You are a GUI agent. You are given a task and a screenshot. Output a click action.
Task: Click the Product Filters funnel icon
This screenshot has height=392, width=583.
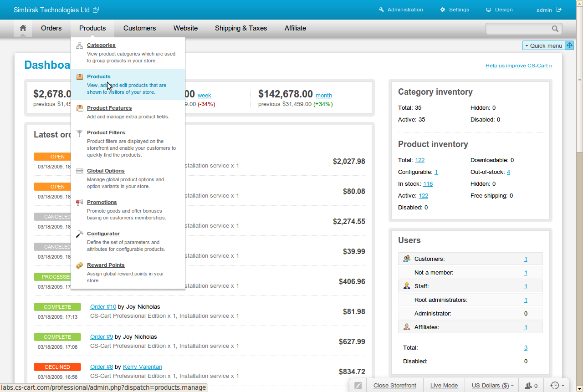coord(80,132)
